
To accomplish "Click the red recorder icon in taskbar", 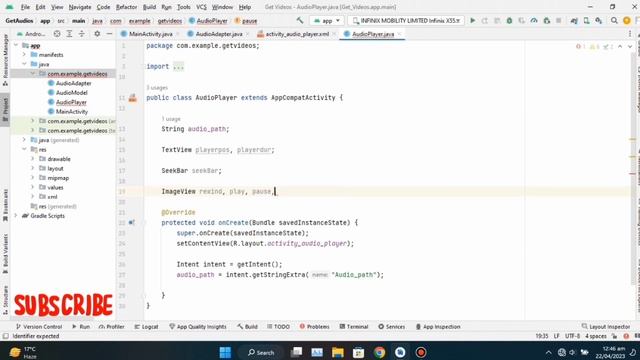I will (x=421, y=352).
